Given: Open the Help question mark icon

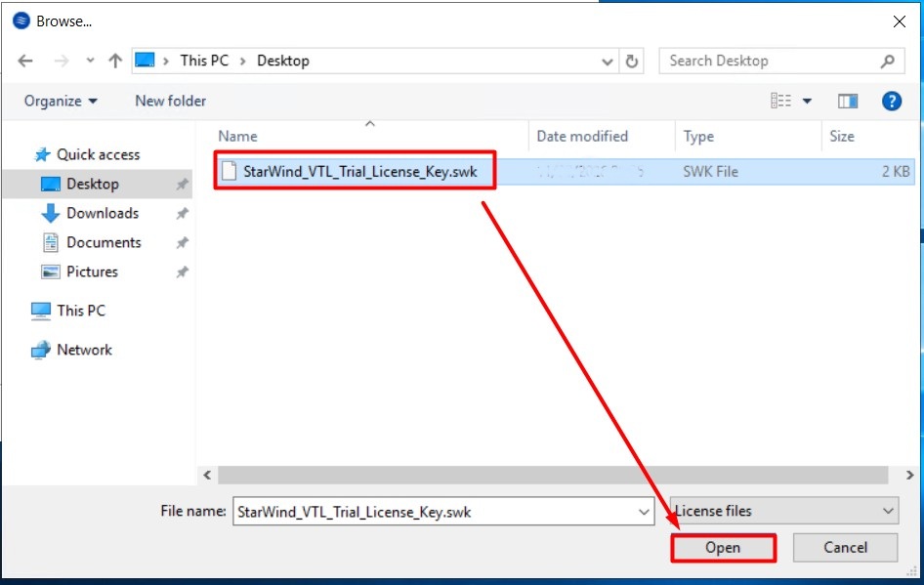Looking at the screenshot, I should pyautogui.click(x=891, y=101).
